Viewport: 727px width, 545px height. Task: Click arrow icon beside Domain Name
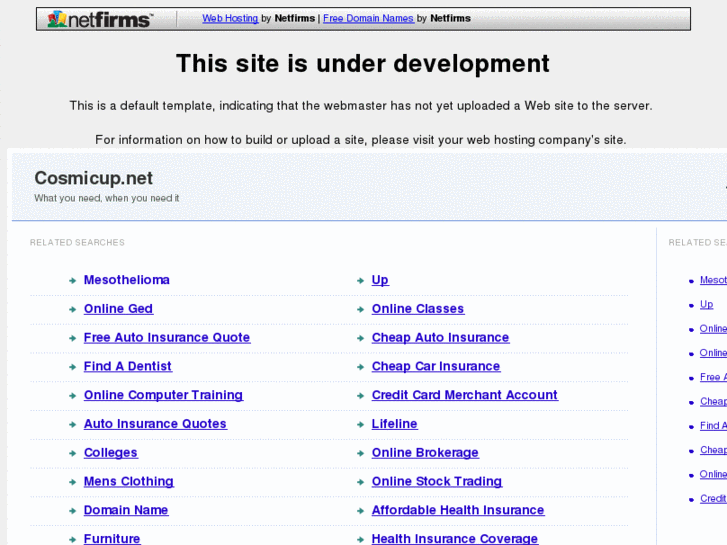(x=72, y=511)
